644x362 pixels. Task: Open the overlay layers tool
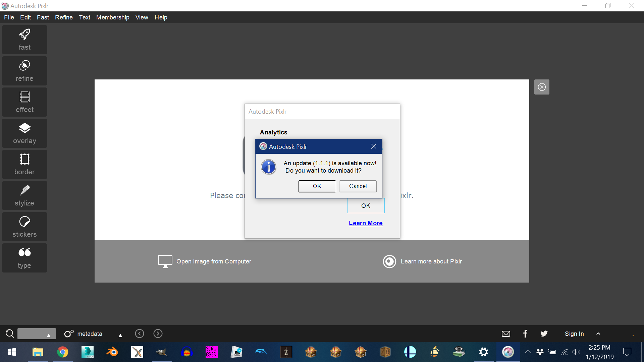click(x=24, y=133)
